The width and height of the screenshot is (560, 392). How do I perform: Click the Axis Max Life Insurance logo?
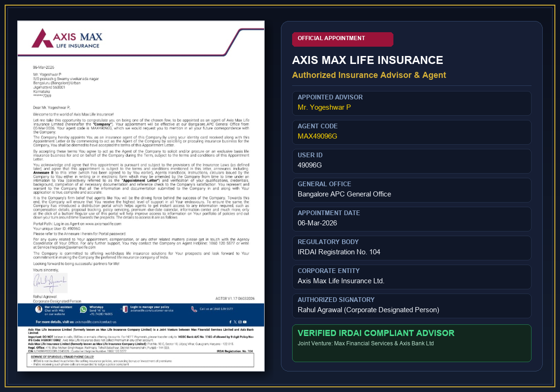pos(66,38)
